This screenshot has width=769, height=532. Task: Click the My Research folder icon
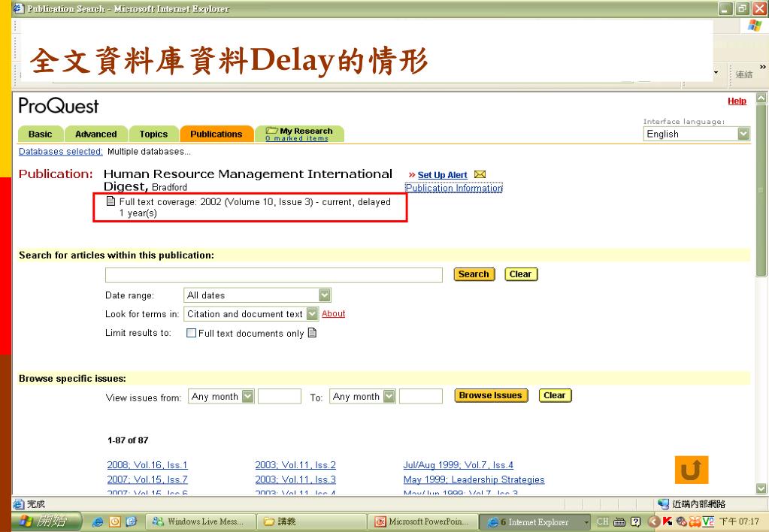coord(271,131)
